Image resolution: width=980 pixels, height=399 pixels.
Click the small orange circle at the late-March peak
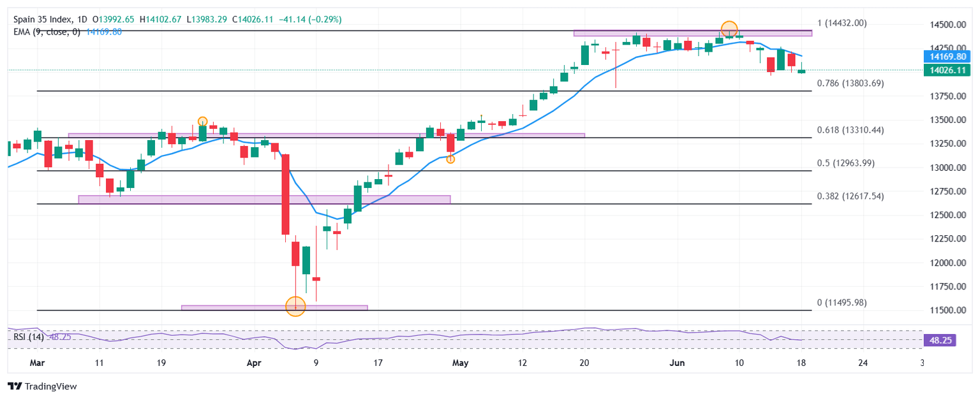point(202,121)
